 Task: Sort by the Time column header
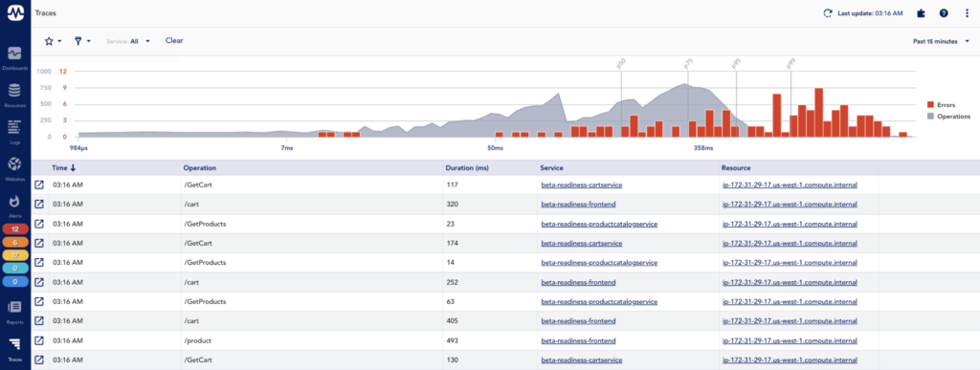tap(64, 168)
